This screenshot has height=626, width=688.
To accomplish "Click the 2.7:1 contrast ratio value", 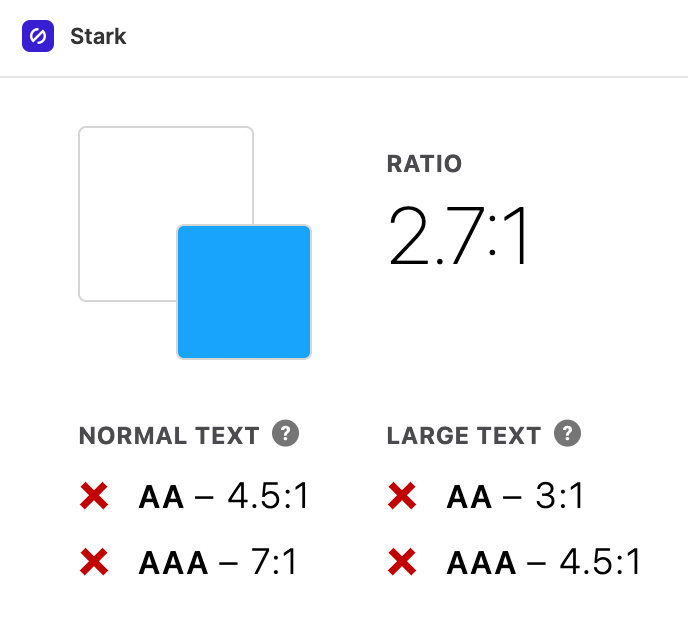I will [457, 236].
